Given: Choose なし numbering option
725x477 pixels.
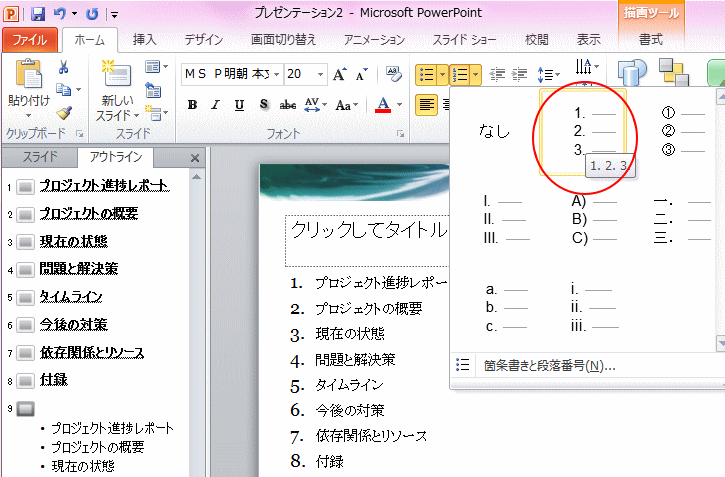Looking at the screenshot, I should coord(494,132).
